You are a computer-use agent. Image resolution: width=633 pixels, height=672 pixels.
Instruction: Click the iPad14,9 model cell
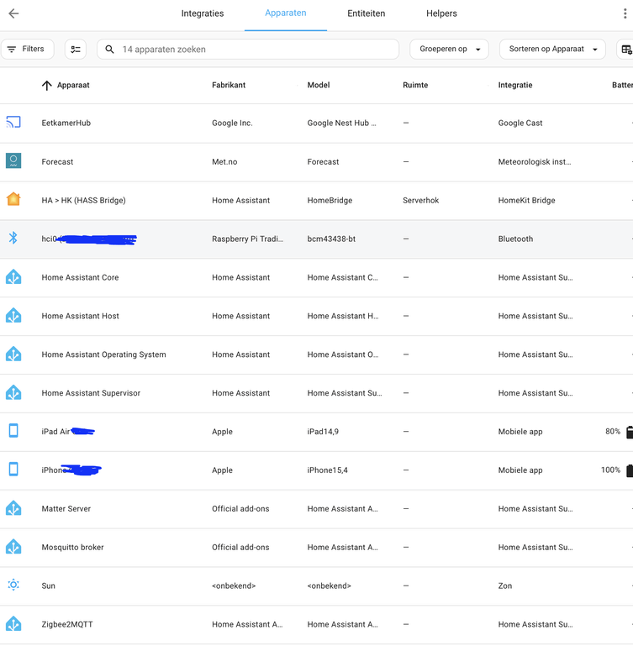323,432
